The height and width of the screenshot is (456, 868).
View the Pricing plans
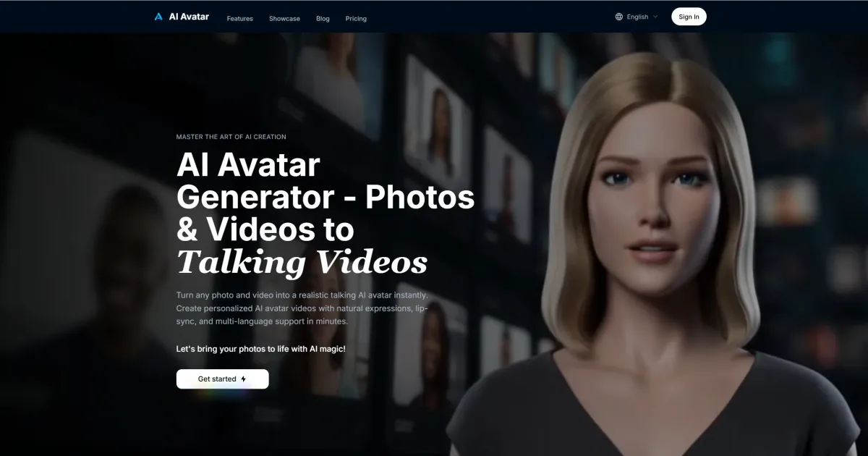click(356, 18)
